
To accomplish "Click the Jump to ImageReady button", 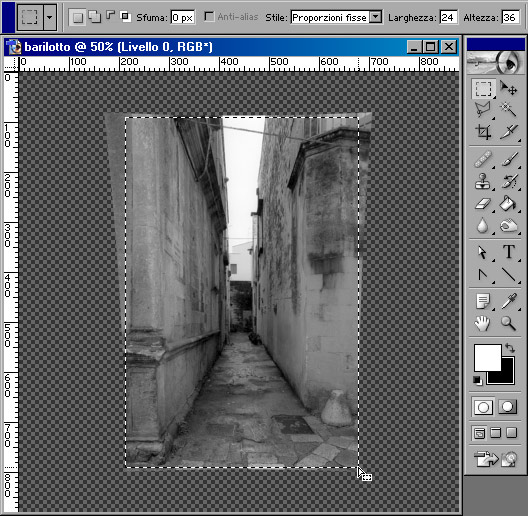I will tap(495, 459).
